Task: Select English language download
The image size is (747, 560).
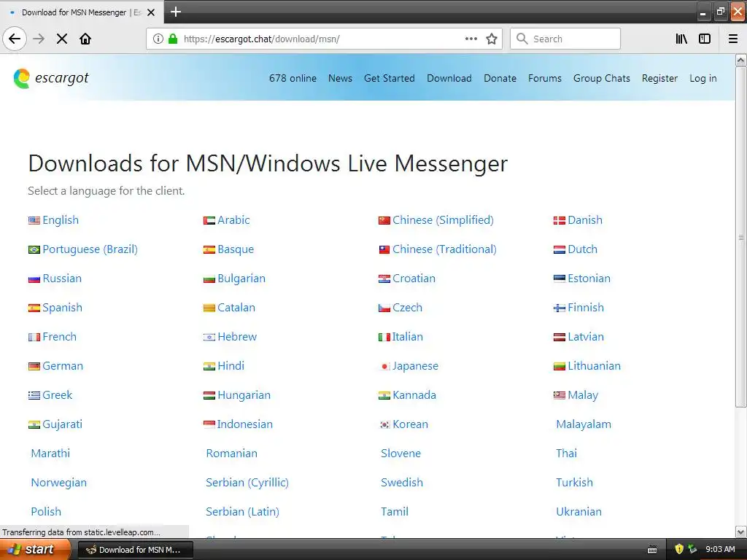Action: click(x=61, y=220)
